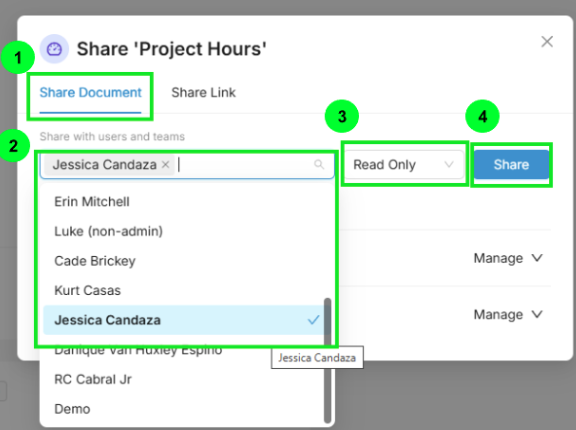Close the Share dialog with X

[x=547, y=41]
